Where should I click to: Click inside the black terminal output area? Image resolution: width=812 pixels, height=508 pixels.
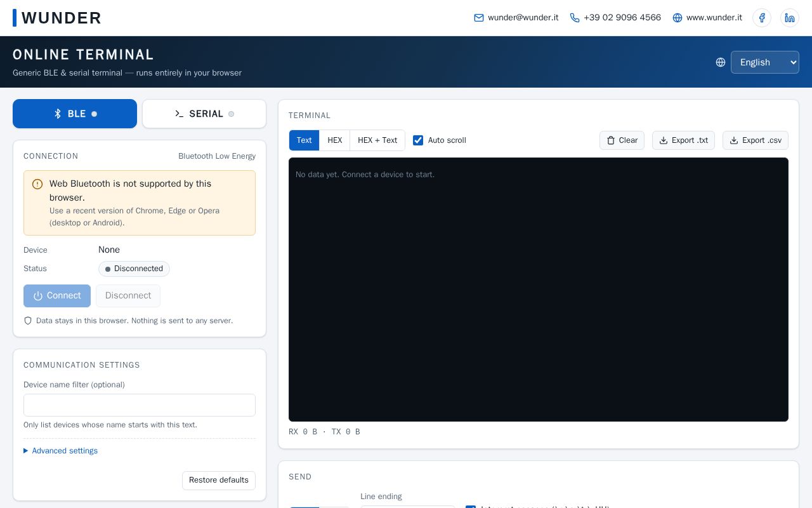pos(539,290)
